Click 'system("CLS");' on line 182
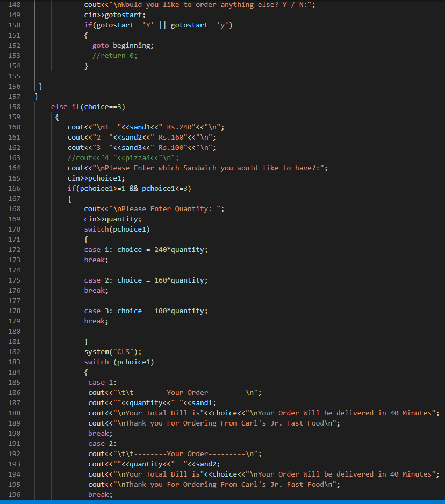445x504 pixels. (x=113, y=352)
